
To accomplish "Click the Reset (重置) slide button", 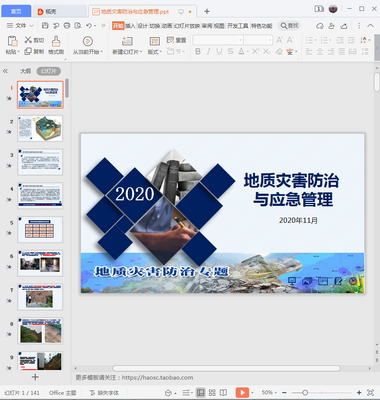I will [x=176, y=40].
